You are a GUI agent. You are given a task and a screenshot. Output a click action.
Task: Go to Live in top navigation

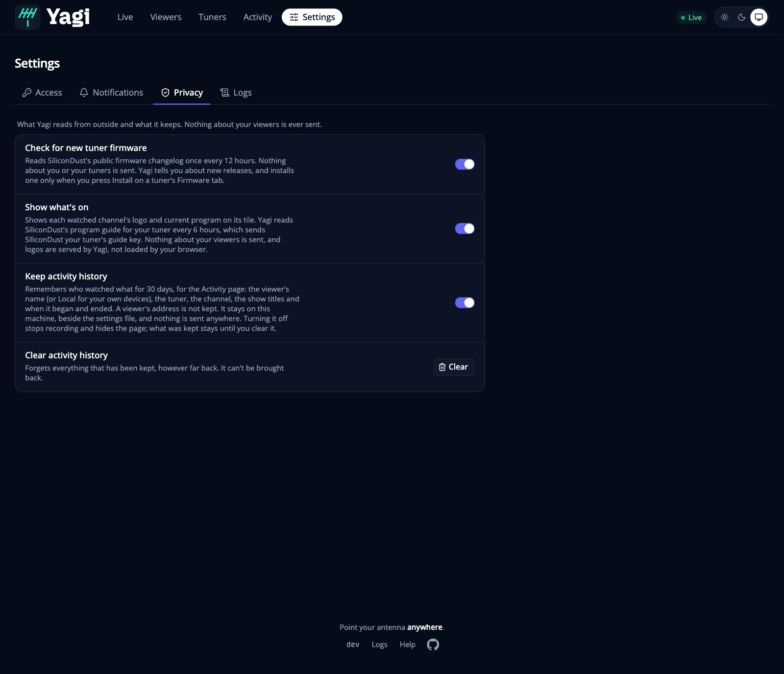pos(125,17)
